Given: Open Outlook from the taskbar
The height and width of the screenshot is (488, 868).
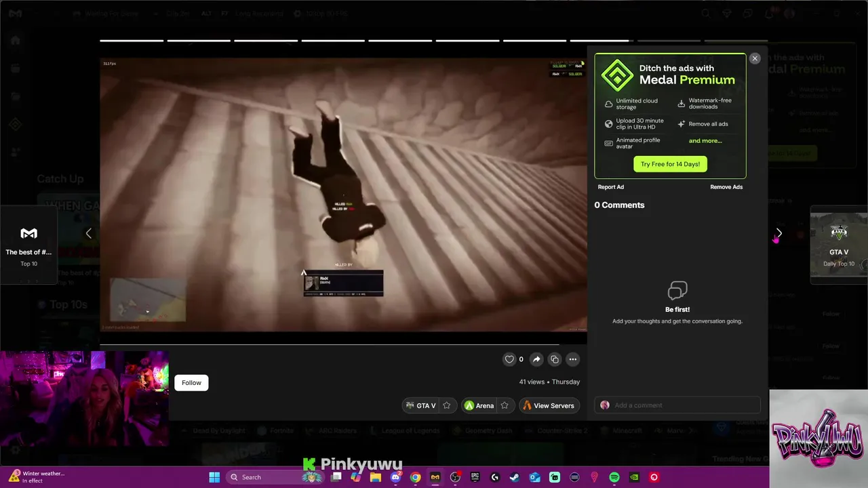Looking at the screenshot, I should tap(534, 477).
